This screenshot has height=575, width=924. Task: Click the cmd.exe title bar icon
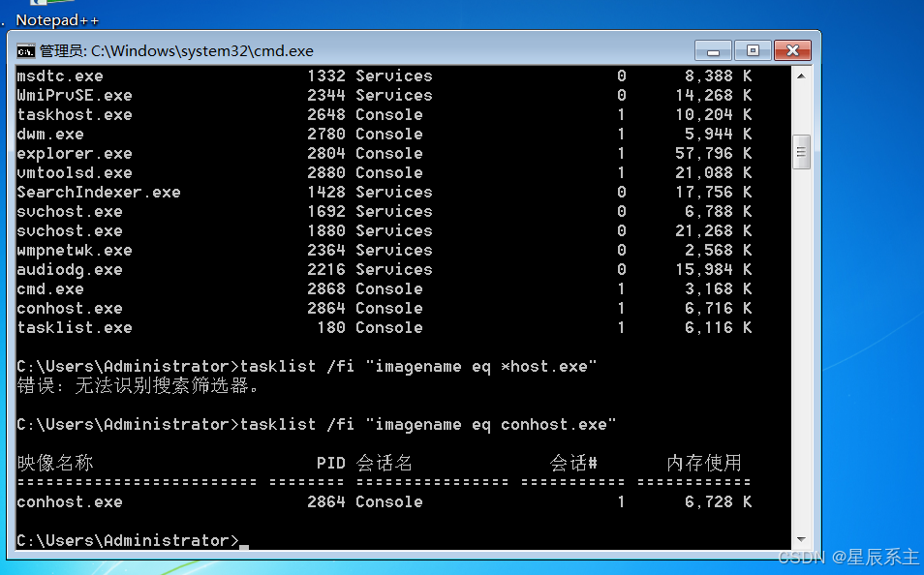25,51
